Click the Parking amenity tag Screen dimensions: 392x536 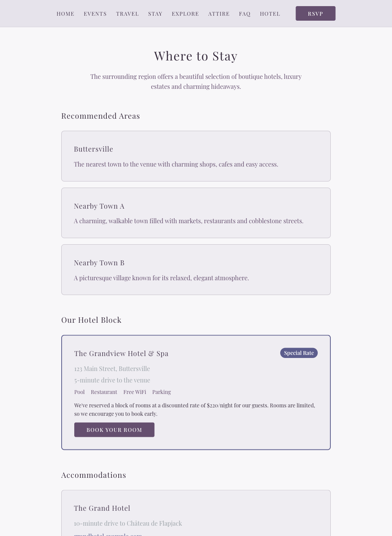tap(162, 392)
